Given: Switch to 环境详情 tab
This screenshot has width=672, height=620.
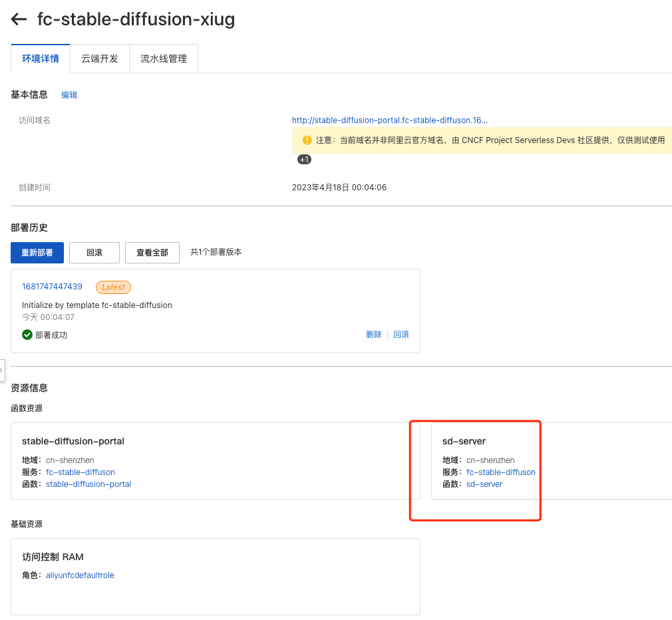Looking at the screenshot, I should click(x=41, y=59).
